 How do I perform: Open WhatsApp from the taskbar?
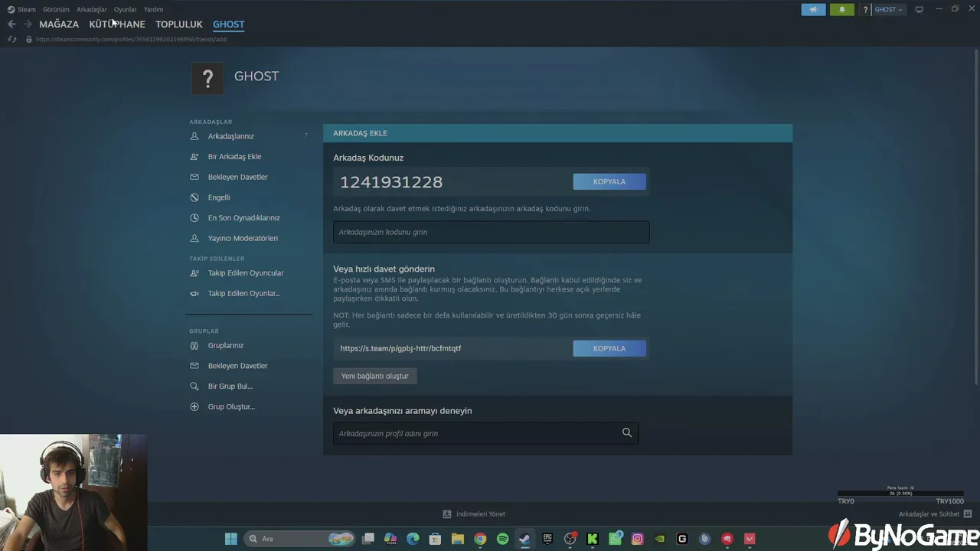tap(615, 539)
